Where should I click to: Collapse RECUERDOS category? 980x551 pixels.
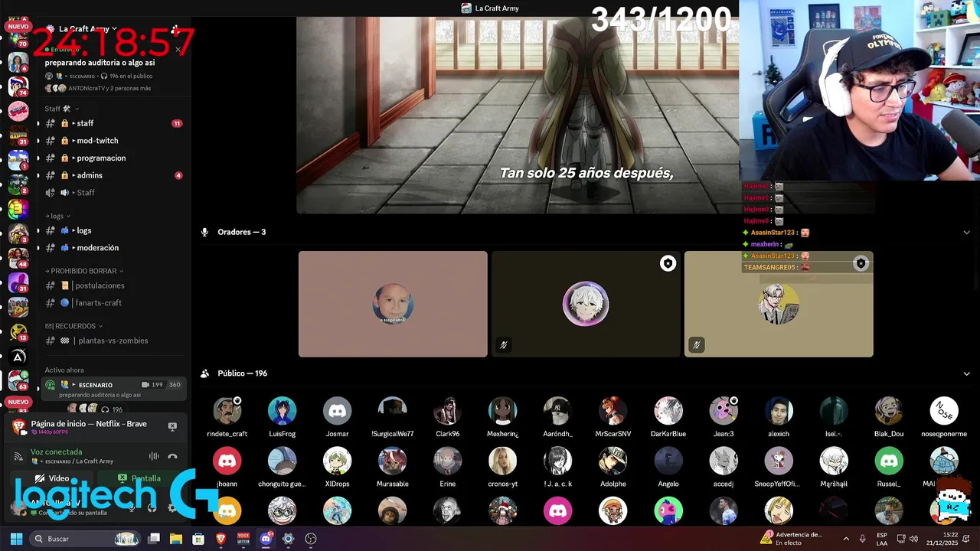click(73, 326)
